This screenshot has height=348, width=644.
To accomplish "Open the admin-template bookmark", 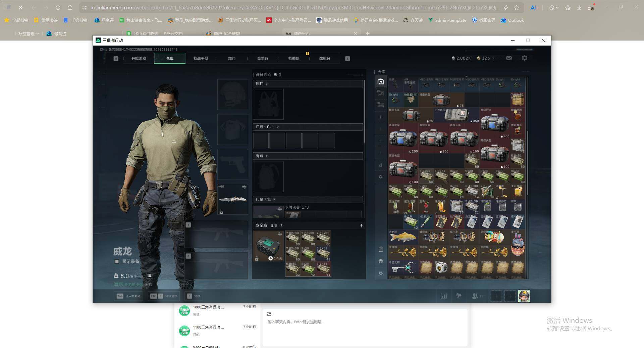I will pyautogui.click(x=447, y=20).
